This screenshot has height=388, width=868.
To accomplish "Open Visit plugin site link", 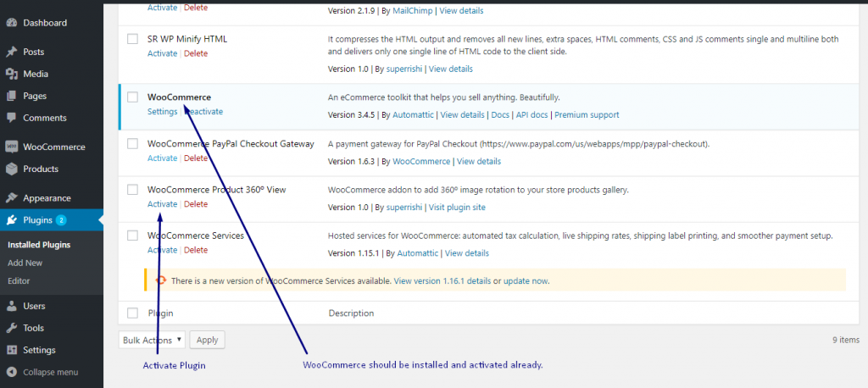I will 457,208.
